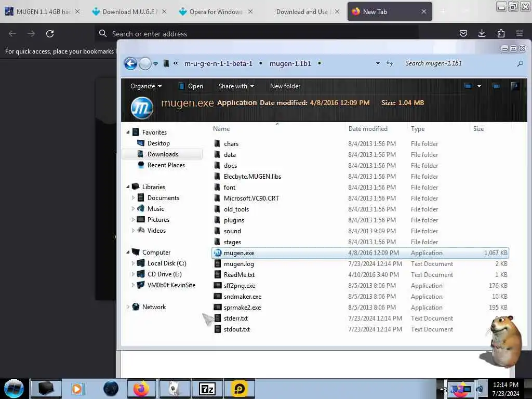The width and height of the screenshot is (532, 399).
Task: Select CD Drive (E:) in the tree
Action: [164, 274]
